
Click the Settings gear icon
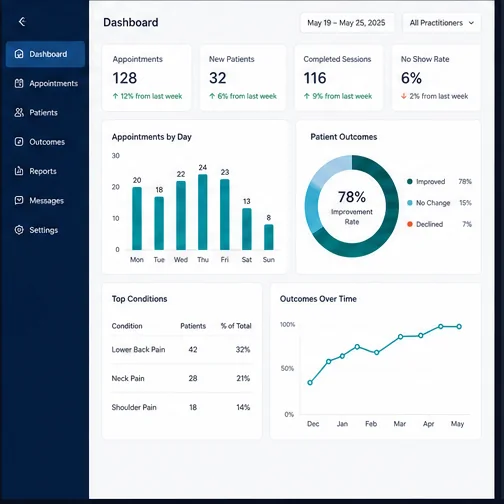click(x=19, y=230)
